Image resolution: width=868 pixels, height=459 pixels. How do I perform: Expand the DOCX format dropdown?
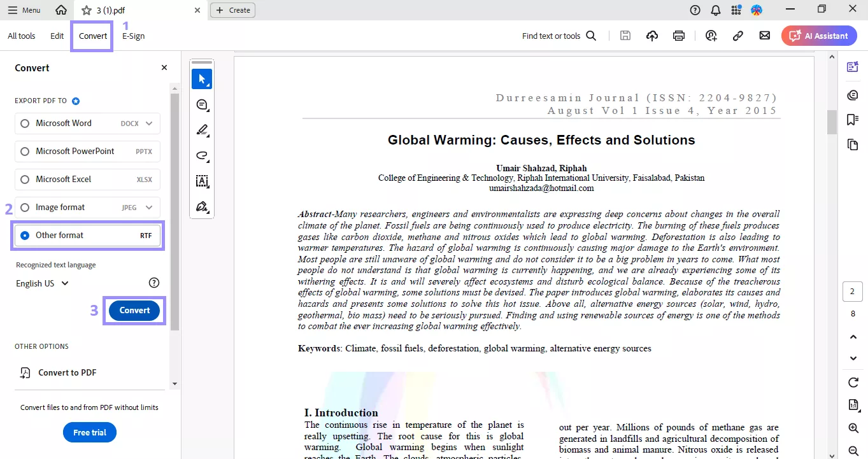149,124
